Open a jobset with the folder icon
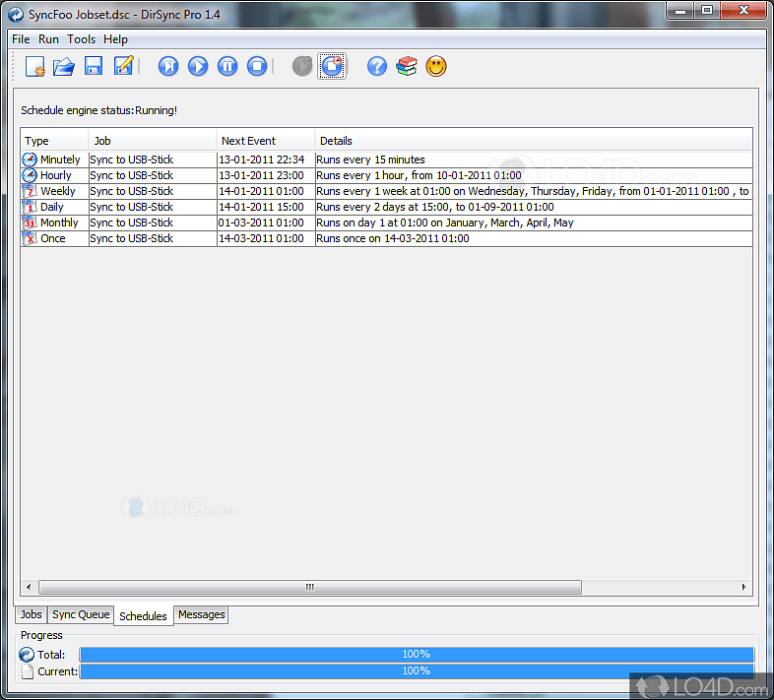774x700 pixels. tap(64, 66)
